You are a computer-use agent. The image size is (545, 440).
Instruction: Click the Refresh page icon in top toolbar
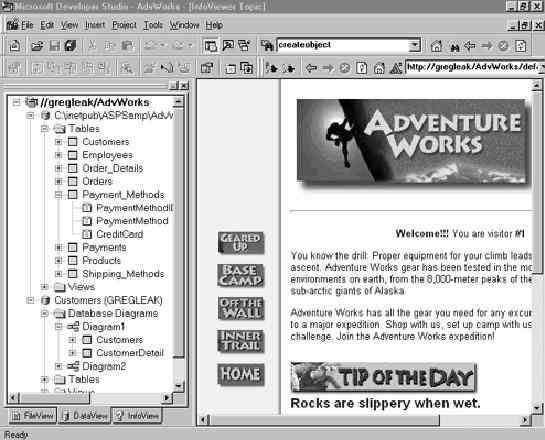click(520, 46)
